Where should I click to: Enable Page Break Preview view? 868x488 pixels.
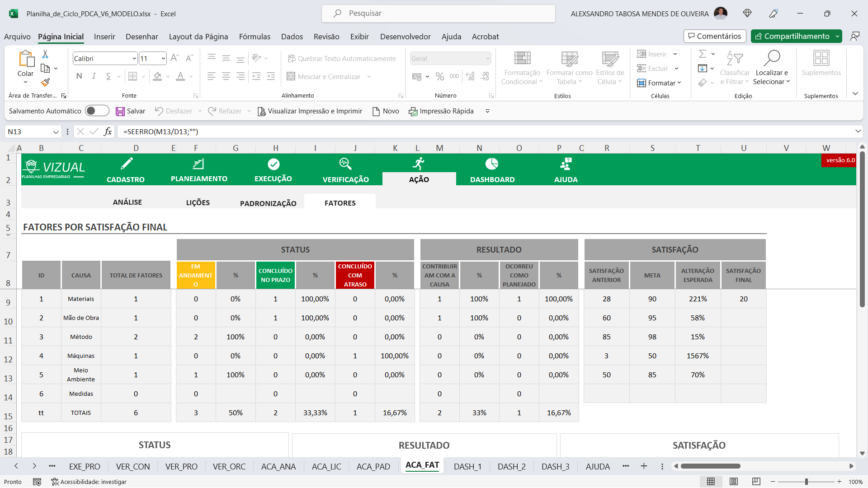click(x=756, y=482)
